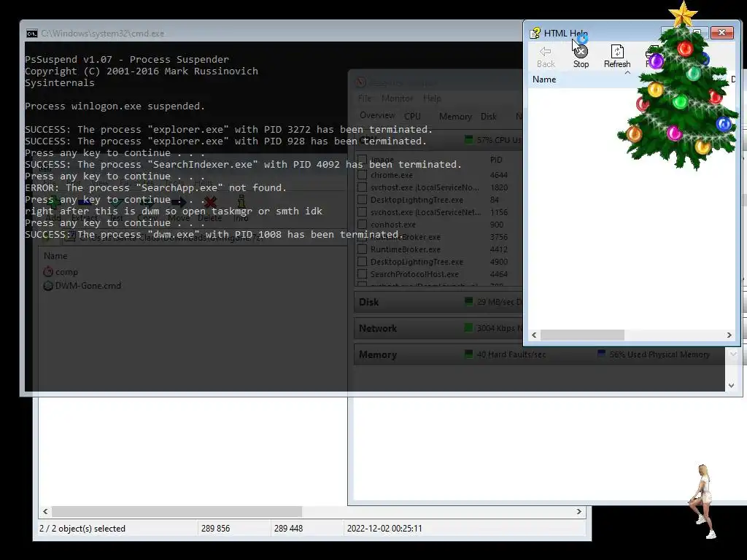Click the Test checkmark icon in 7-Zip
This screenshot has height=560, width=747.
[116, 203]
